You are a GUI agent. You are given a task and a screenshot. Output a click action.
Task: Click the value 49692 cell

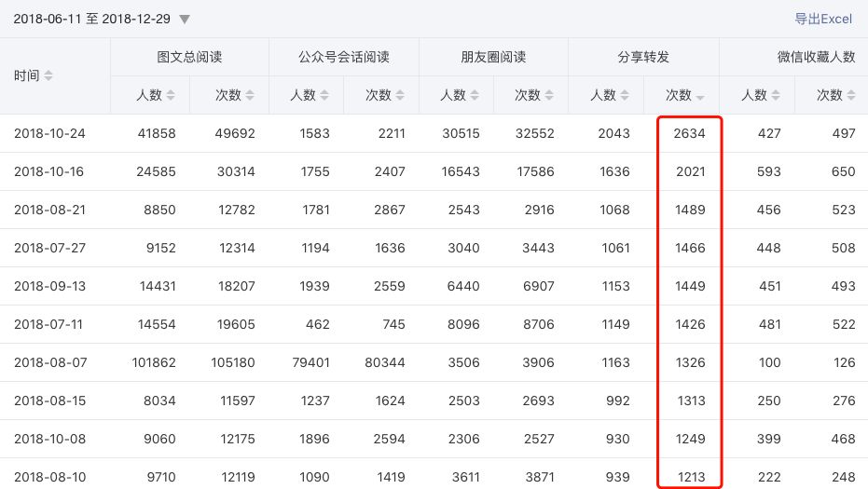click(235, 133)
